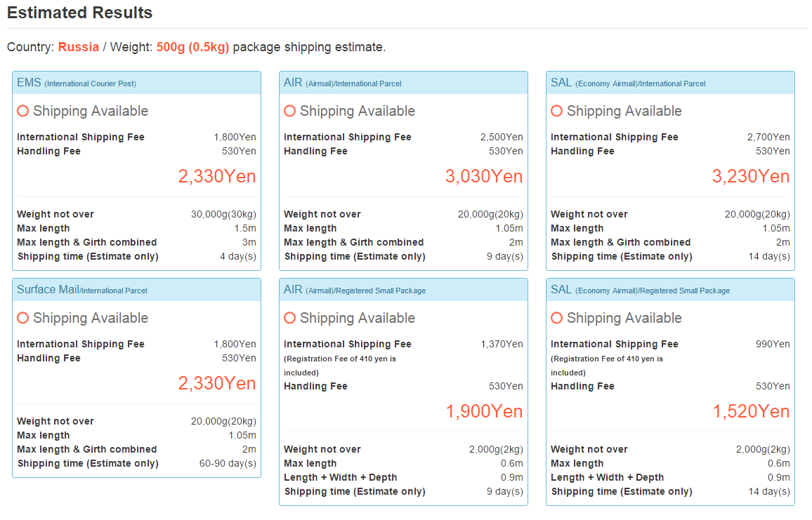
Task: Click the availability circle icon in Surface Mail card
Action: tap(22, 318)
